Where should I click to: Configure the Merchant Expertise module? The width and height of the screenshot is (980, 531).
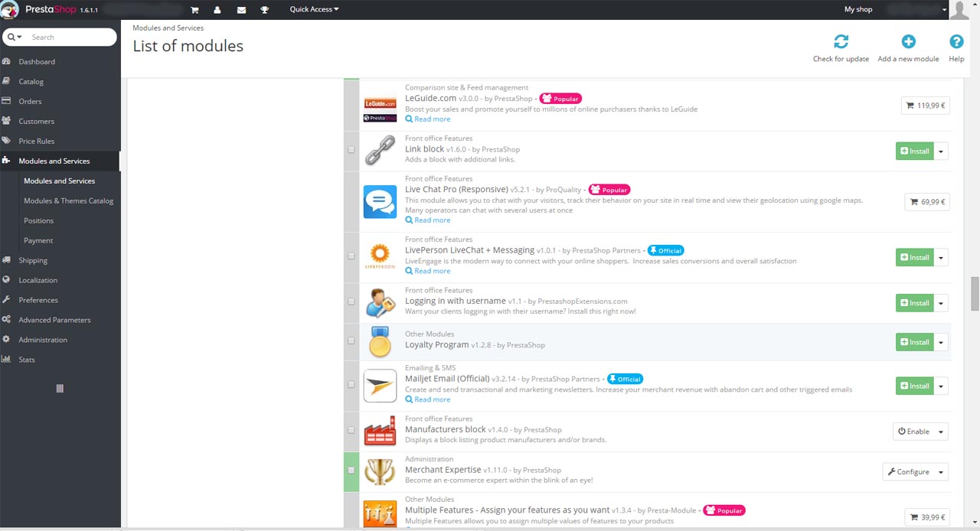(x=908, y=472)
